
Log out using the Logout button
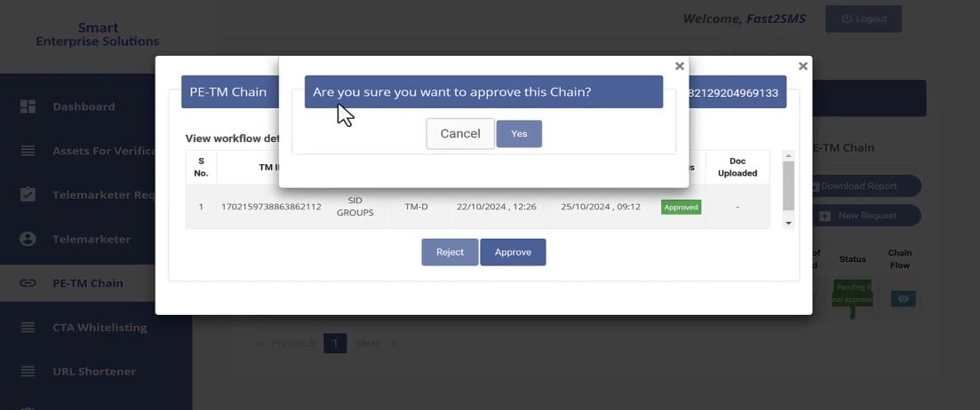[863, 19]
